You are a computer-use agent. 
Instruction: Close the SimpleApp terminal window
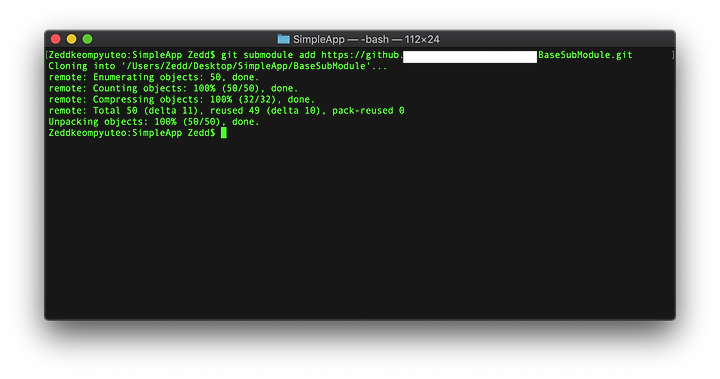click(x=56, y=39)
